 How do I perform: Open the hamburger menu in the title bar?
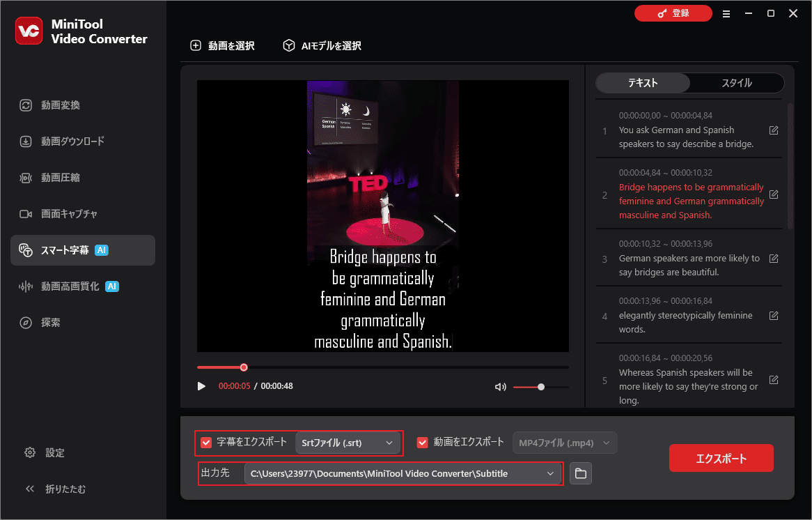pyautogui.click(x=726, y=14)
